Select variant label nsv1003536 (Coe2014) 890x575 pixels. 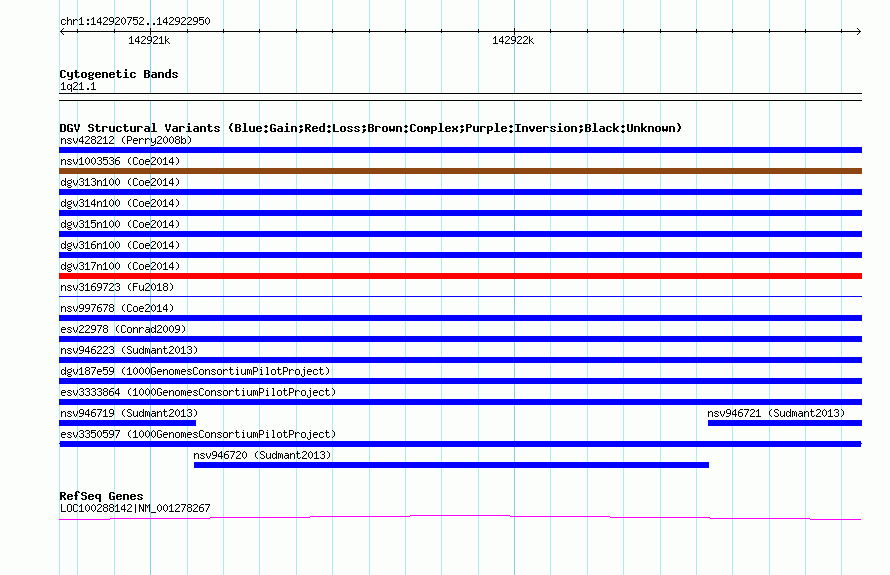click(120, 161)
